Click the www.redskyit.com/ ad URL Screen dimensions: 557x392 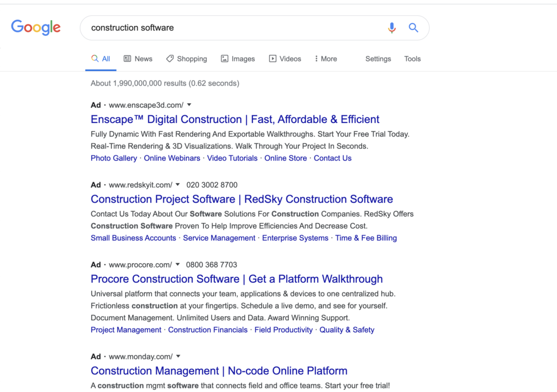(x=140, y=185)
